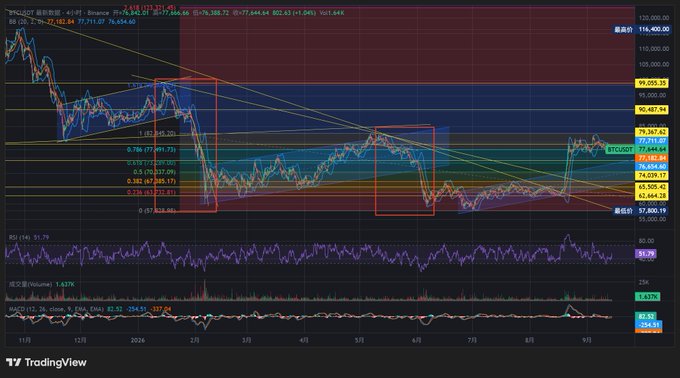The height and width of the screenshot is (378, 680).
Task: Select the 成交量(Volume) indicator legend
Action: 30,284
